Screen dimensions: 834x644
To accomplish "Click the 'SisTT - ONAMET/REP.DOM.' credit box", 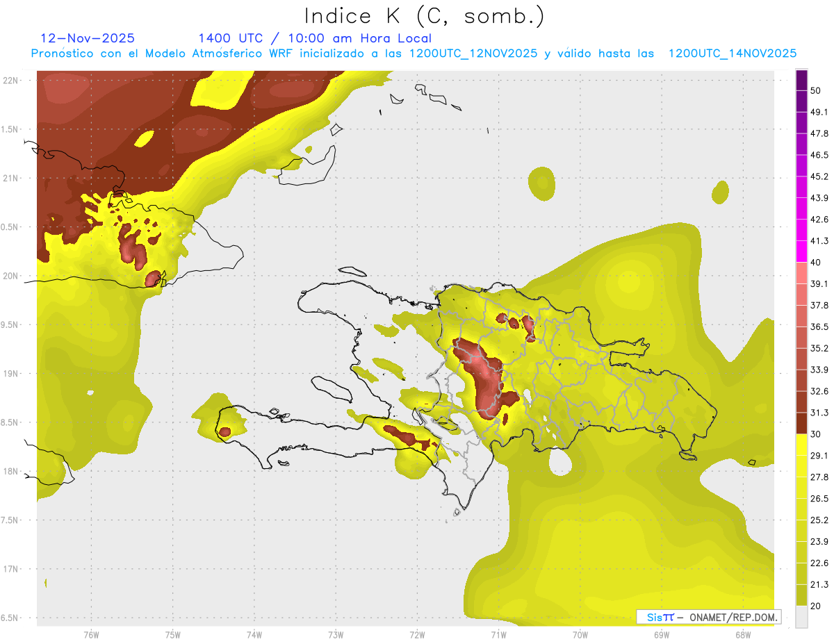I will tap(709, 617).
